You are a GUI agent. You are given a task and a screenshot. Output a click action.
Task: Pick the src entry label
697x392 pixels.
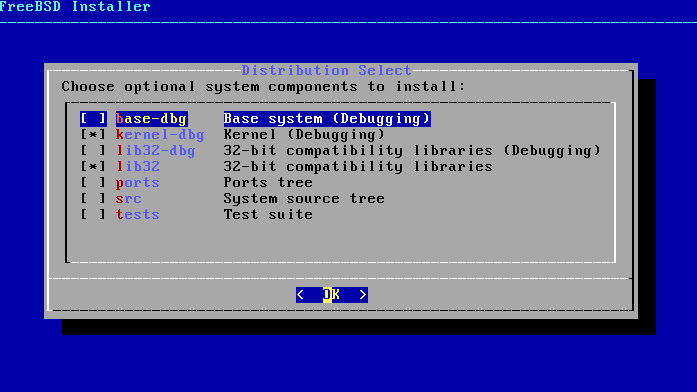129,199
